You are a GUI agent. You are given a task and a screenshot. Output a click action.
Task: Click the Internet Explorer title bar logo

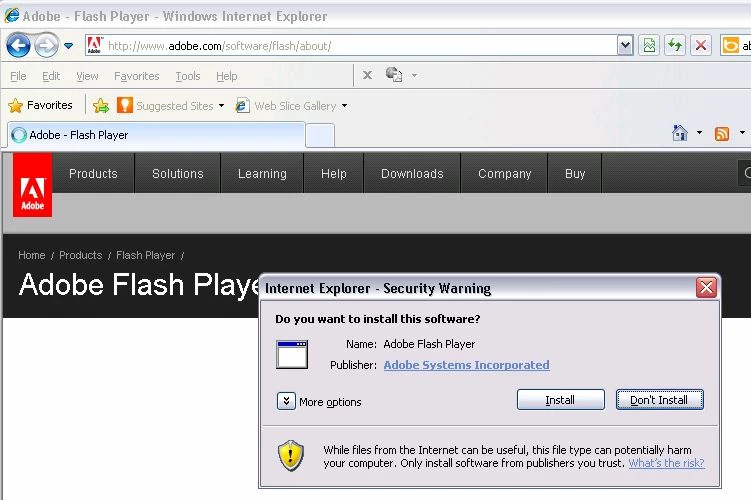click(11, 15)
